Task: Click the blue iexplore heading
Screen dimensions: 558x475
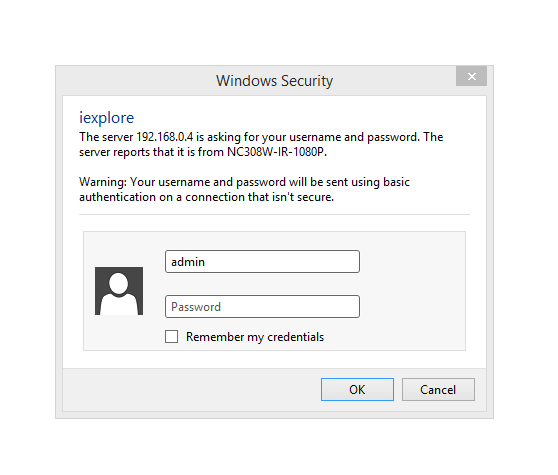Action: [106, 118]
